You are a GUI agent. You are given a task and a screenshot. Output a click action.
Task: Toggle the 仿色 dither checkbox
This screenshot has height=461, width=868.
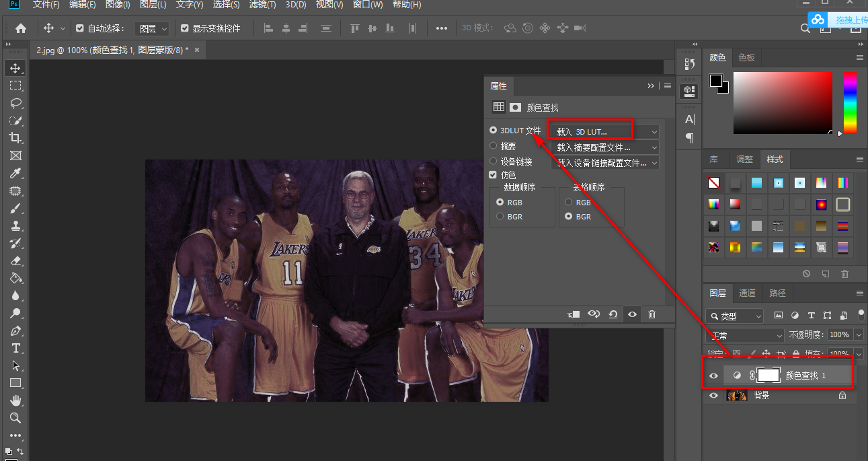[494, 175]
